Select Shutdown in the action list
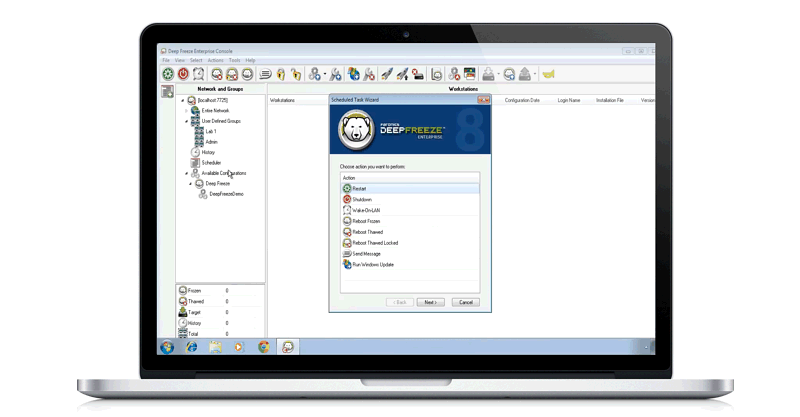800x417 pixels. [410, 200]
